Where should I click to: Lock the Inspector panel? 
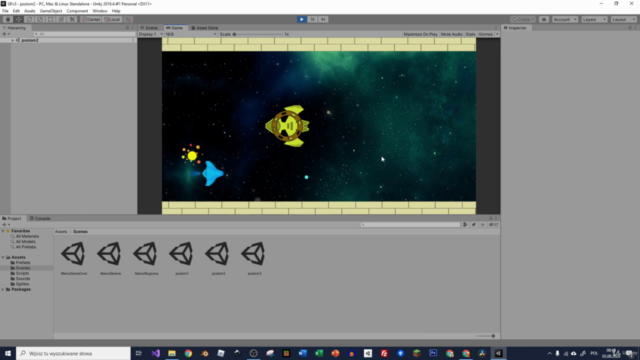pos(630,28)
